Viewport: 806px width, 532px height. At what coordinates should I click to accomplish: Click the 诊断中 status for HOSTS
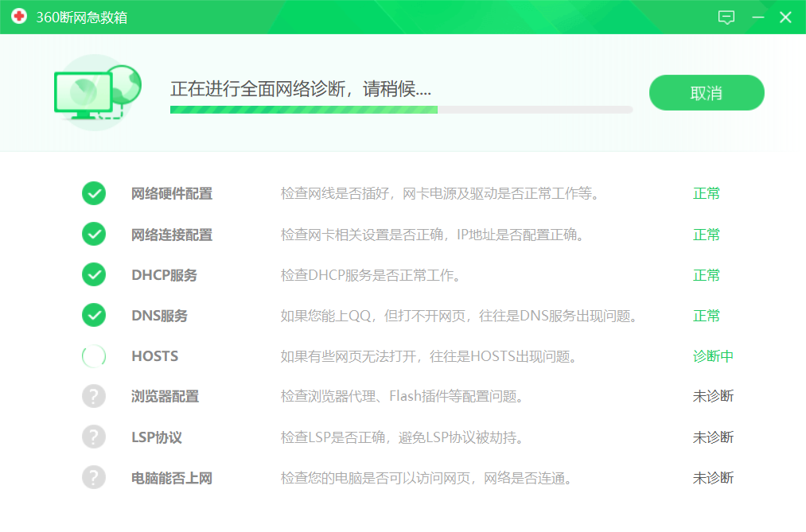(x=712, y=356)
